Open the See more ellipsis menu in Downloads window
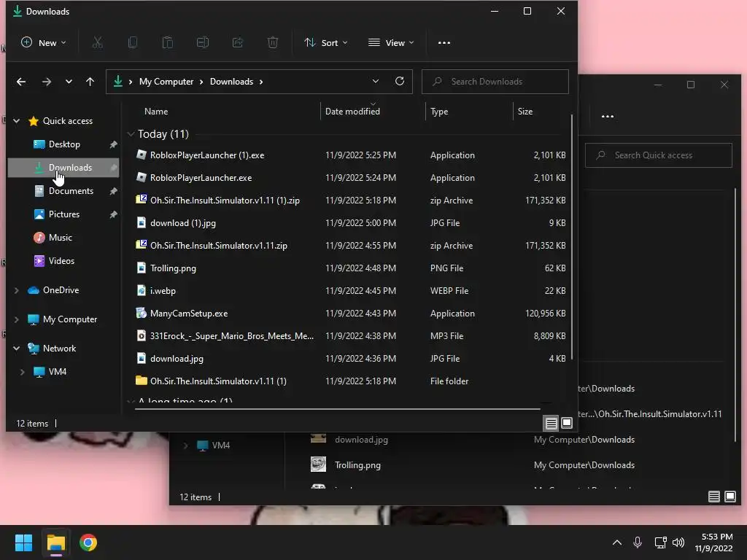 tap(444, 43)
